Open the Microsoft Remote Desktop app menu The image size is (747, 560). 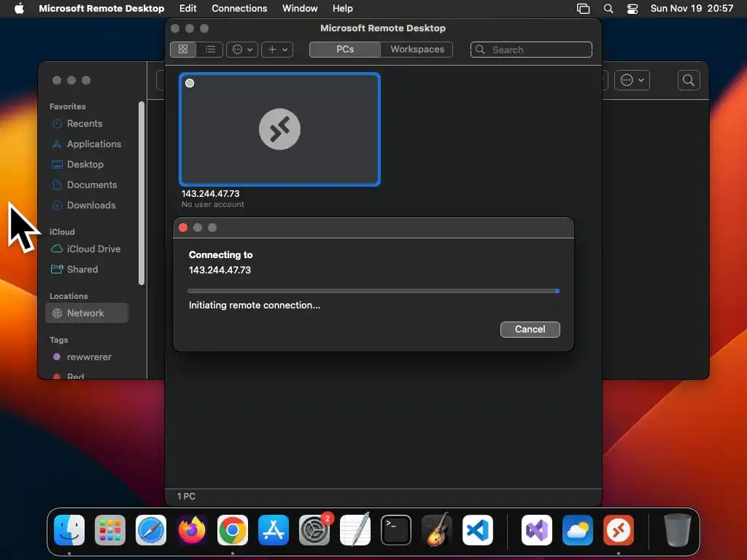[x=101, y=9]
